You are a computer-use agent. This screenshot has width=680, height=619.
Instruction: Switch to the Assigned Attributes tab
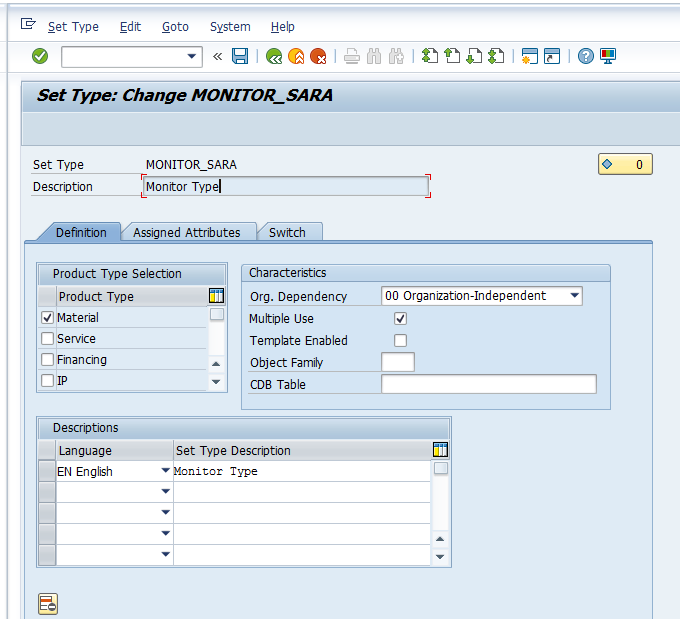(187, 232)
